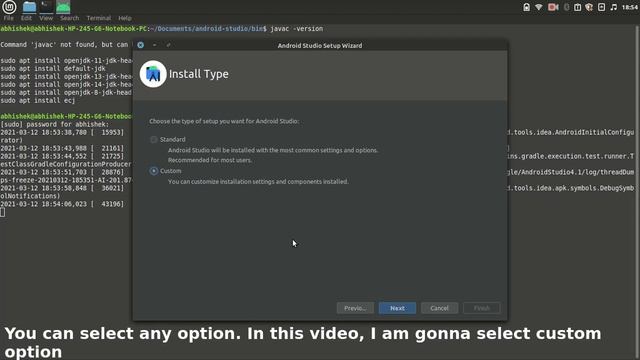This screenshot has height=360, width=640.
Task: Click the Android Studio logo in wizard header
Action: coord(153,74)
